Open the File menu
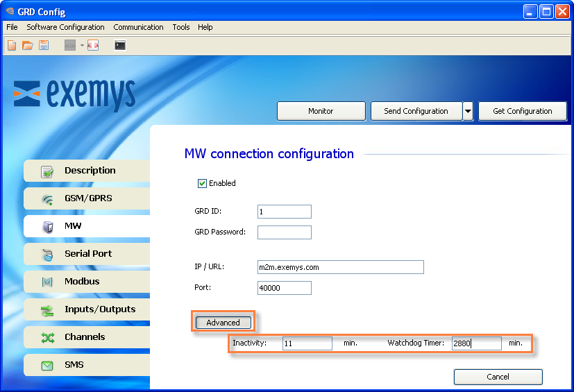The image size is (574, 392). 12,27
